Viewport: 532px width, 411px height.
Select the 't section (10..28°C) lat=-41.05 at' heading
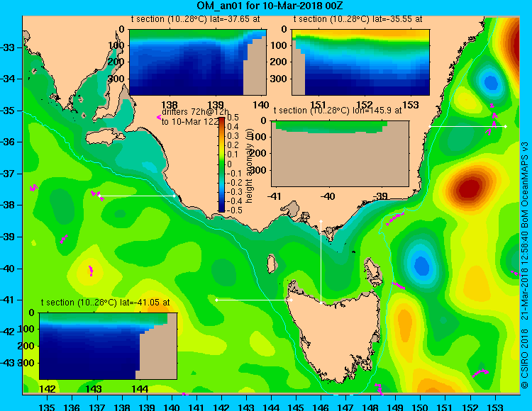105,303
